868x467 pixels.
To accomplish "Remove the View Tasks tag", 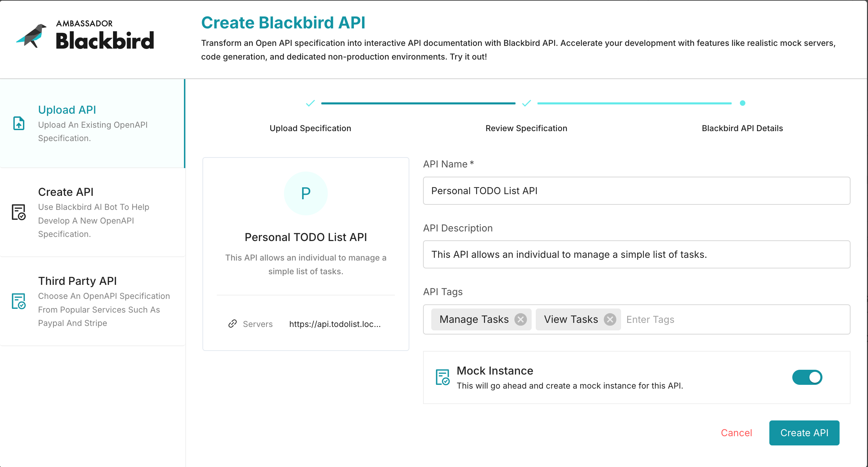I will (x=610, y=319).
